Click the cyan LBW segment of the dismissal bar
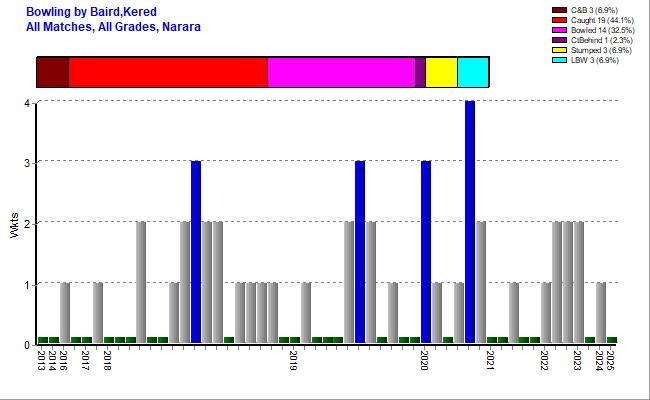 [473, 72]
